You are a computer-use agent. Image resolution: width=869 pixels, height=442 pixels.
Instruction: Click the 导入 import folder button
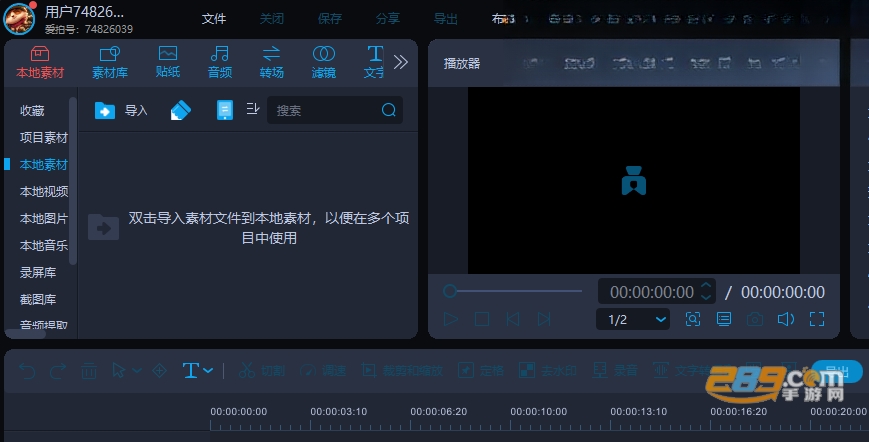click(121, 110)
